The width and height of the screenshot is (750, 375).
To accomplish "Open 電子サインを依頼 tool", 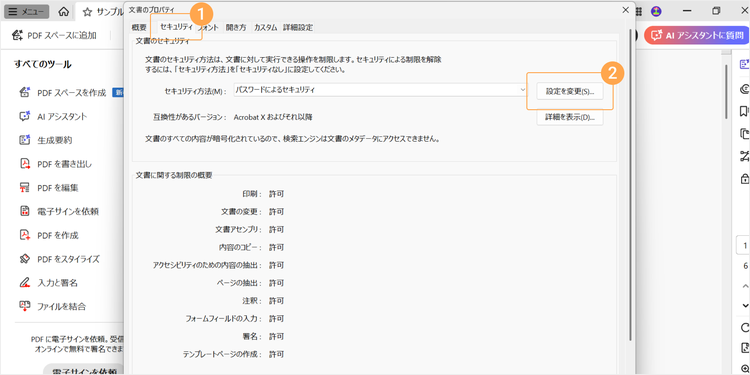I will (x=59, y=211).
